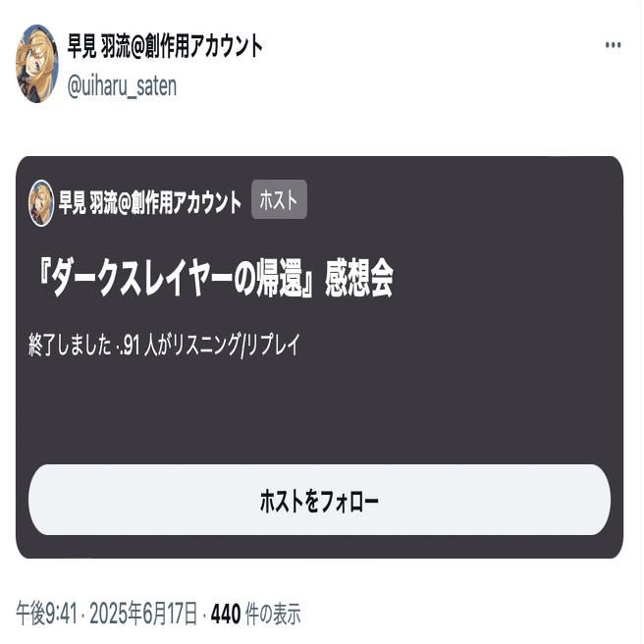The width and height of the screenshot is (644, 644).
Task: Click the 終了しました status text
Action: click(x=70, y=345)
